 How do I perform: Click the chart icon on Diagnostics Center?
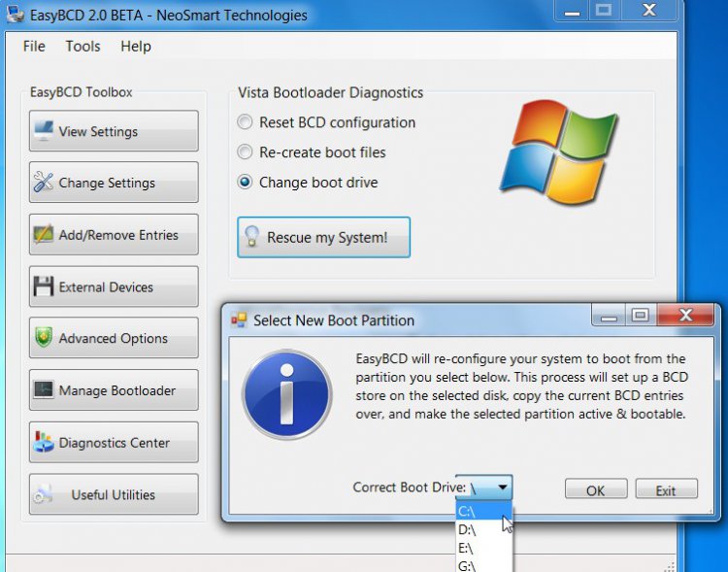(43, 442)
